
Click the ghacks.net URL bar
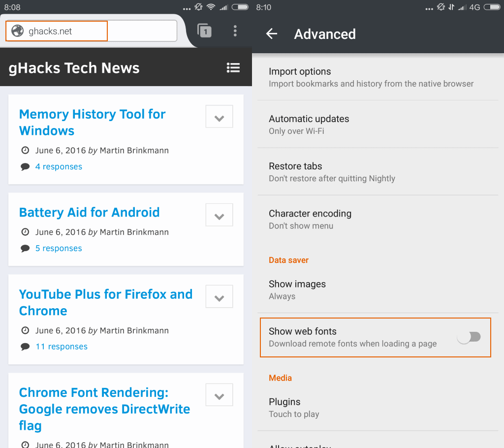(91, 31)
